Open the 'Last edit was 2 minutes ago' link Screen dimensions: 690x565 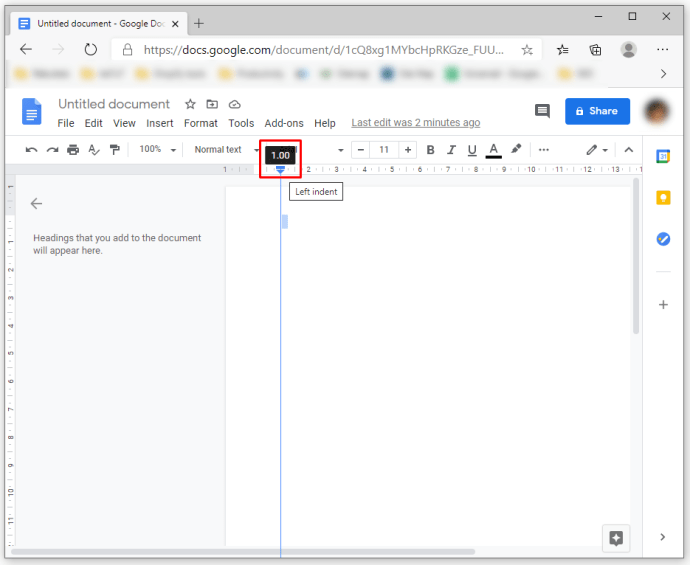tap(415, 123)
